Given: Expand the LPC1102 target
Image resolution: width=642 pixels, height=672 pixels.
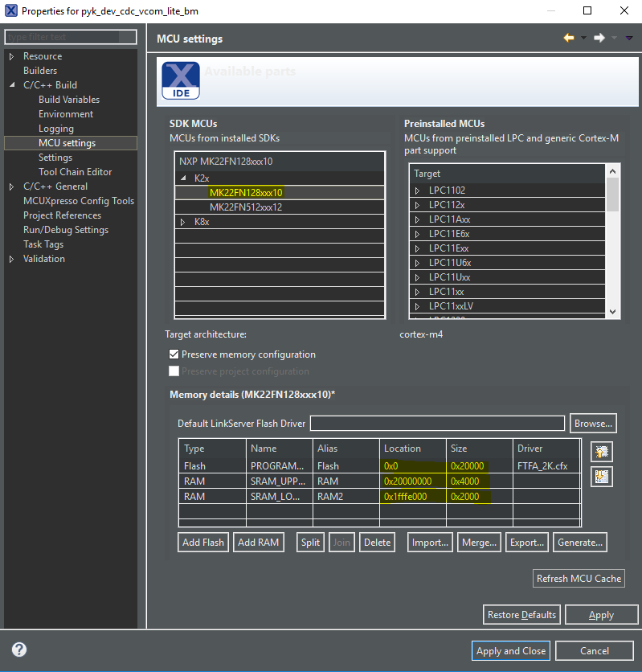Looking at the screenshot, I should [x=418, y=191].
